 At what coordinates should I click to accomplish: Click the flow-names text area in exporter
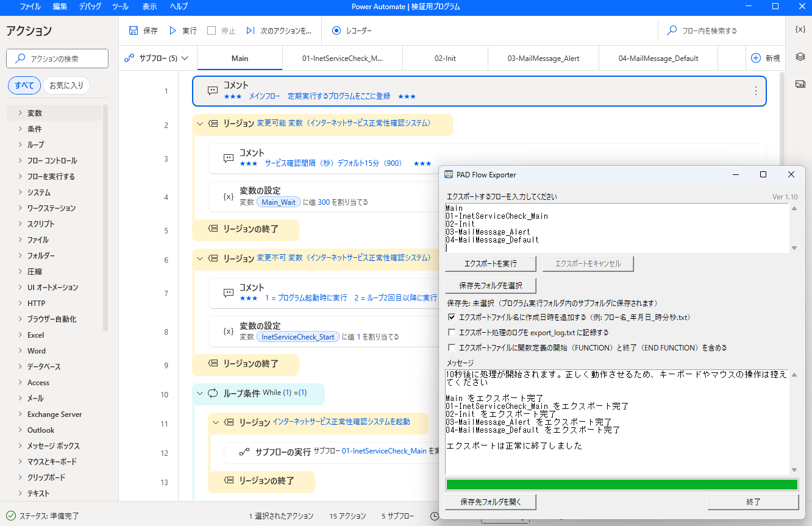pos(617,228)
